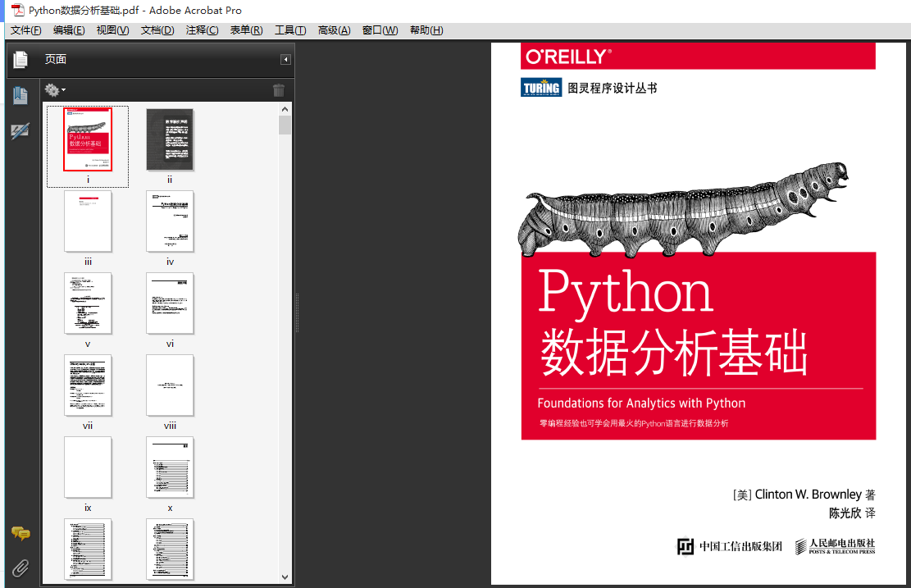Click the PDF icon in the title bar
Viewport: 911px width, 588px height.
tap(18, 10)
